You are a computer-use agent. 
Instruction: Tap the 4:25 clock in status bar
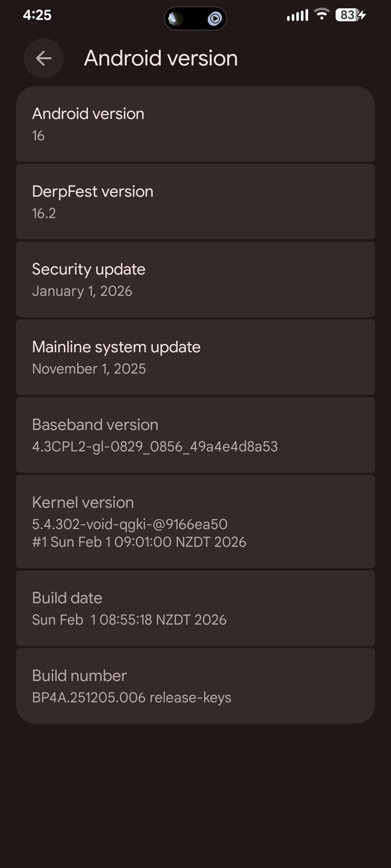(x=37, y=15)
